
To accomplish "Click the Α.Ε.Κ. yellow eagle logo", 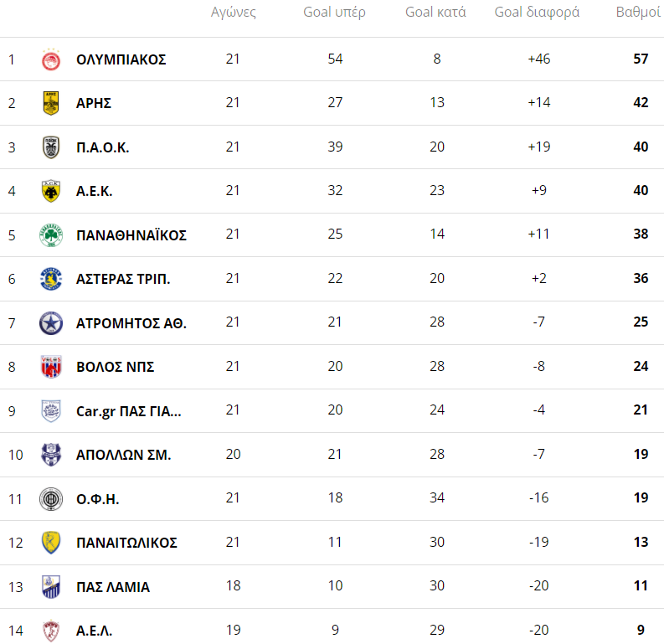I will 51,191.
